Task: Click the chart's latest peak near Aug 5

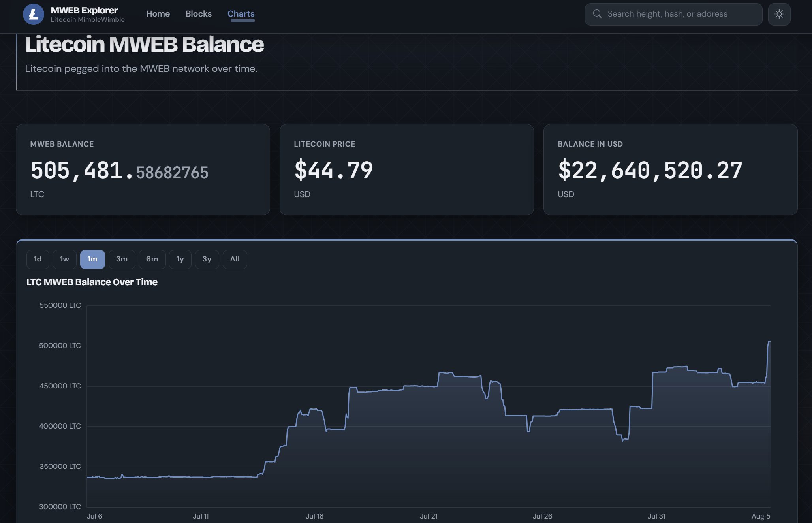Action: tap(769, 341)
